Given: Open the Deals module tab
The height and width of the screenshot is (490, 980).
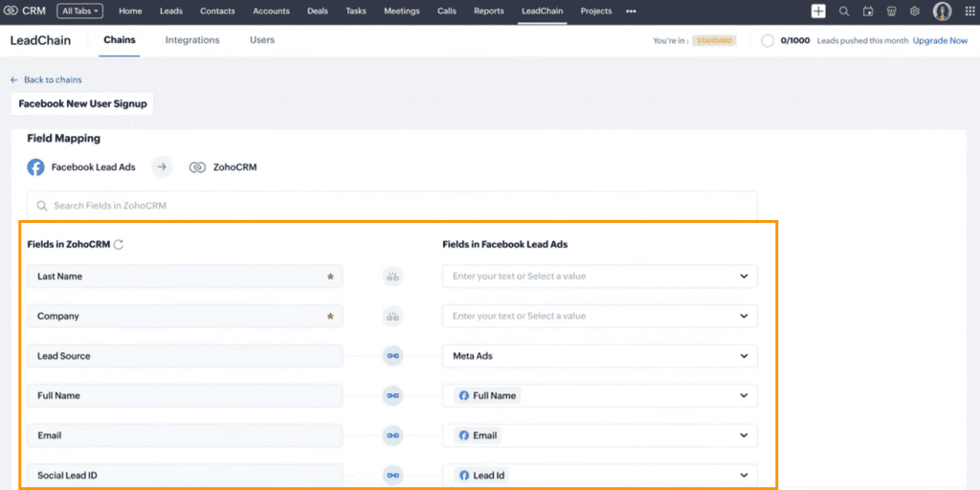Looking at the screenshot, I should point(318,11).
